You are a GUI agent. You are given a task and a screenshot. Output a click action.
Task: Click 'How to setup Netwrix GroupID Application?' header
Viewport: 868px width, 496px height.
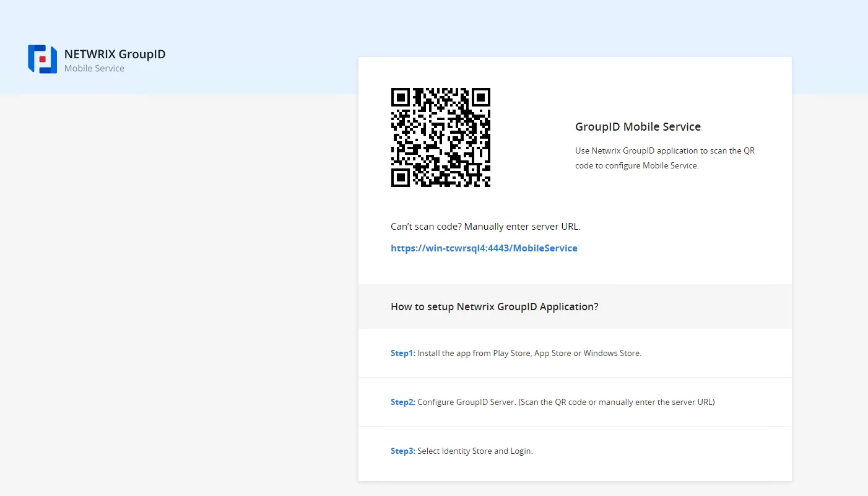coord(495,307)
